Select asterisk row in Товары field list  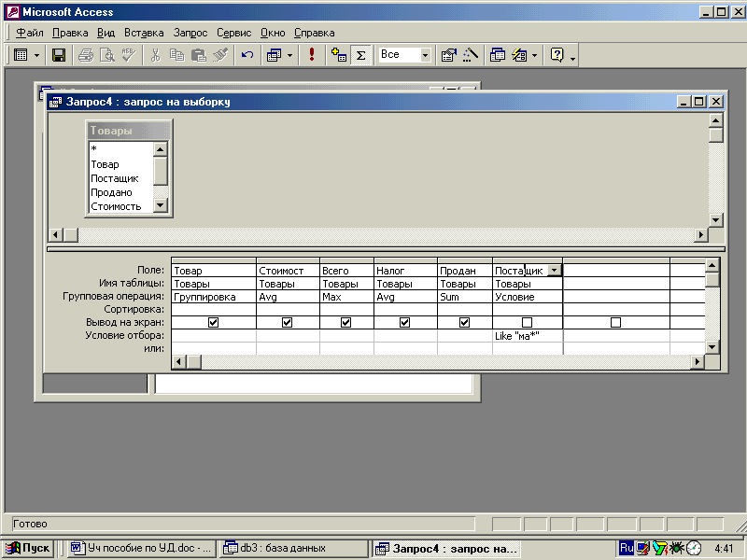121,149
